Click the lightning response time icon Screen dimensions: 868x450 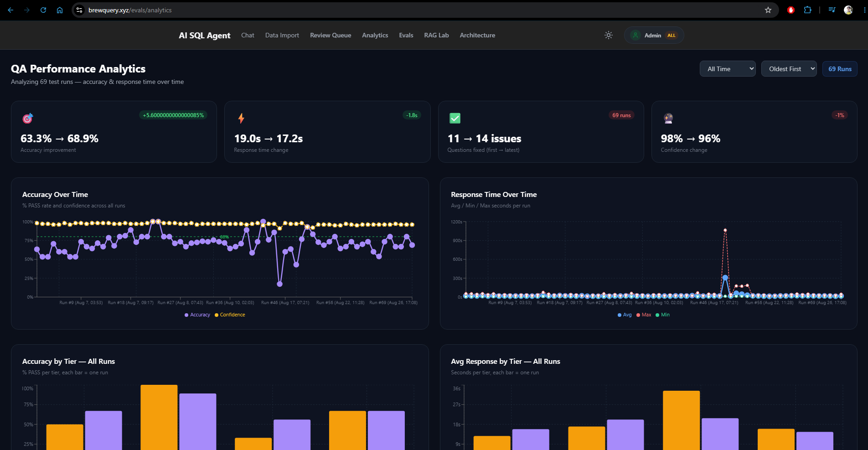241,118
